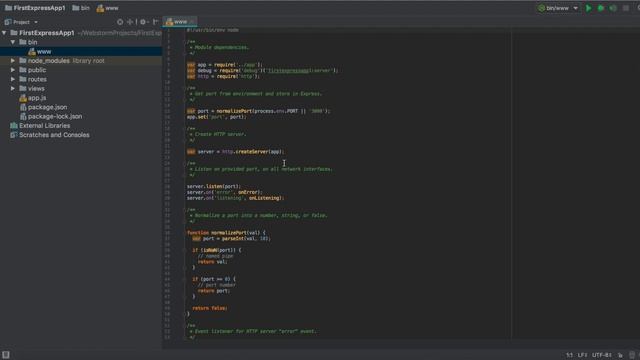This screenshot has width=640, height=360.
Task: Click the Node.js icon in run configuration
Action: (541, 8)
